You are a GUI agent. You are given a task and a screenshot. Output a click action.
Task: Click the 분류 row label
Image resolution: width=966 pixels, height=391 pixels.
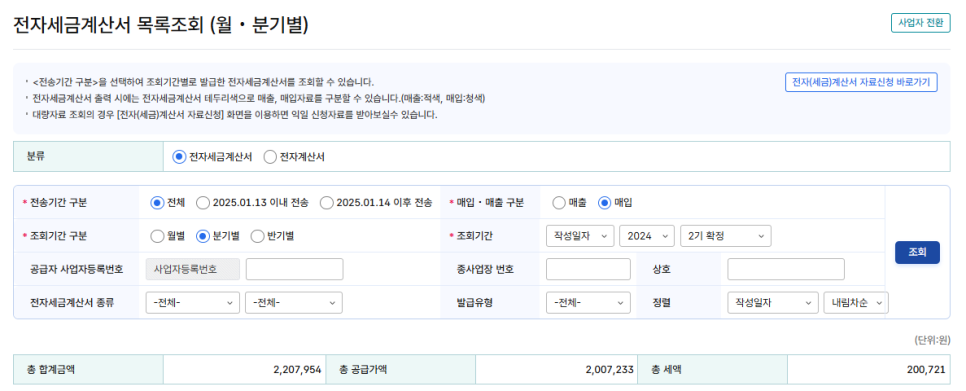coord(36,157)
